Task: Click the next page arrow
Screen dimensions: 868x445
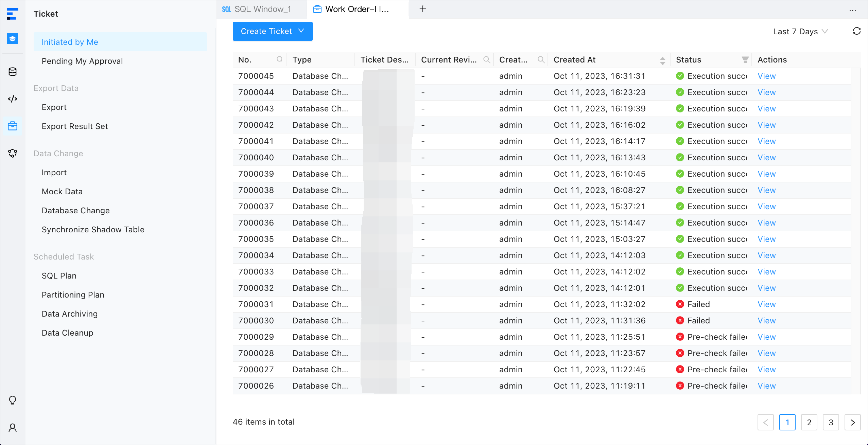Action: tap(852, 422)
